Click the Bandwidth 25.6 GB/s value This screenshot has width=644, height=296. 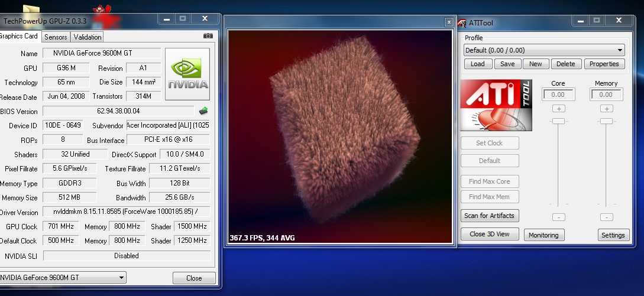(x=180, y=197)
